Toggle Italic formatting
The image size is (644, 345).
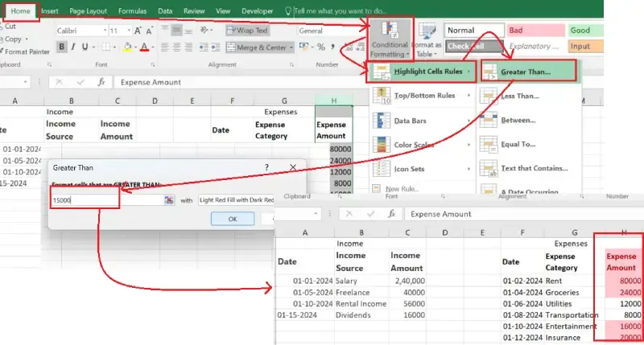[73, 47]
